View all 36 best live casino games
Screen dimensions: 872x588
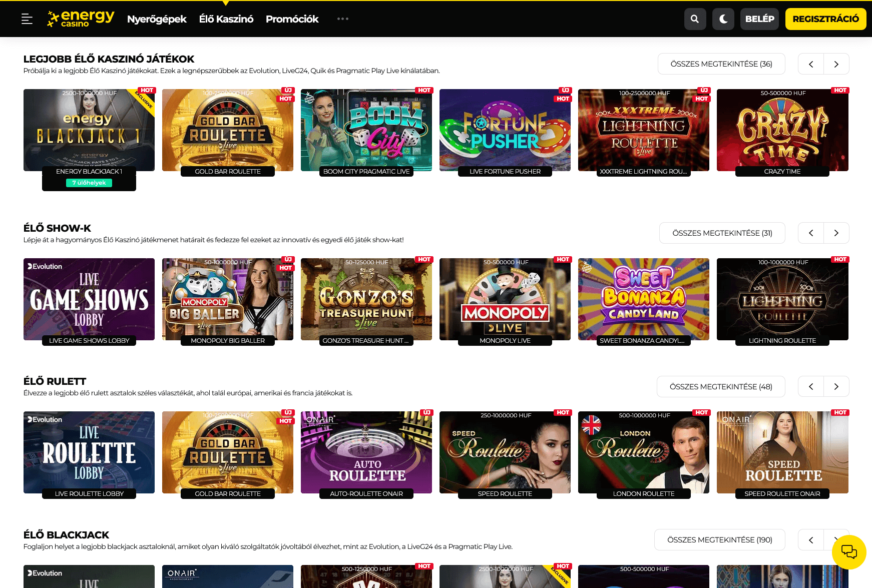pyautogui.click(x=721, y=64)
